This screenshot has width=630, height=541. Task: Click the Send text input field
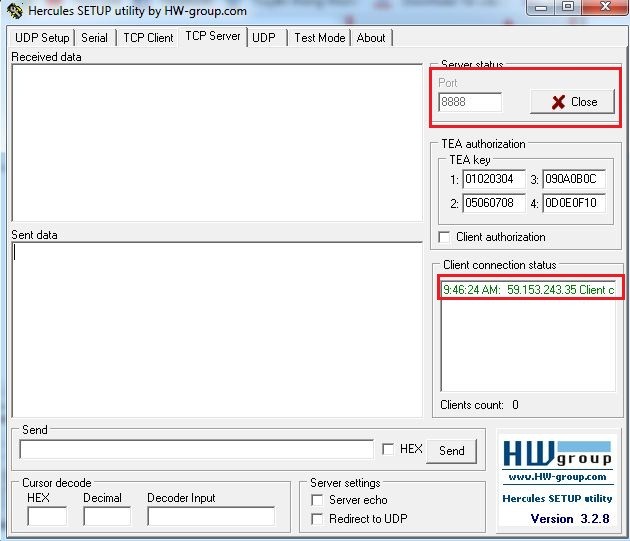tap(196, 449)
